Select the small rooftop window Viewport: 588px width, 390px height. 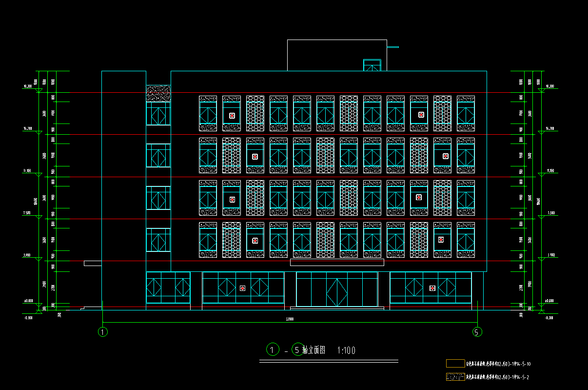pyautogui.click(x=372, y=65)
